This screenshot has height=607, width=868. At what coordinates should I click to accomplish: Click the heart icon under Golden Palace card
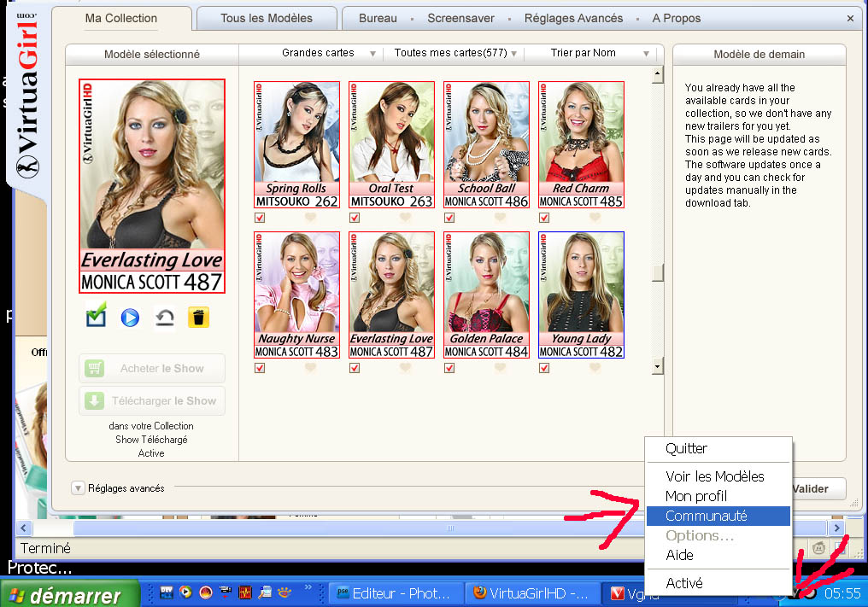(x=500, y=368)
